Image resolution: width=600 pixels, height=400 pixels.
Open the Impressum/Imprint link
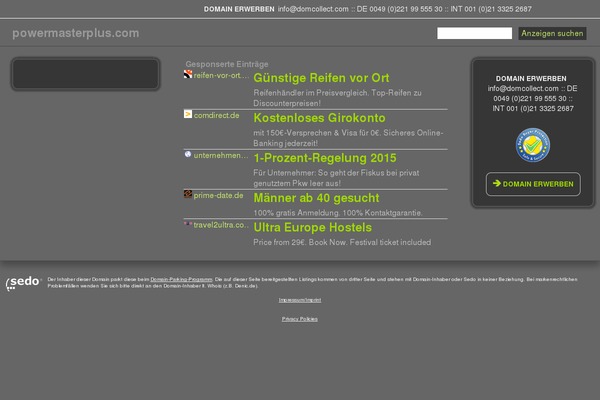[300, 300]
